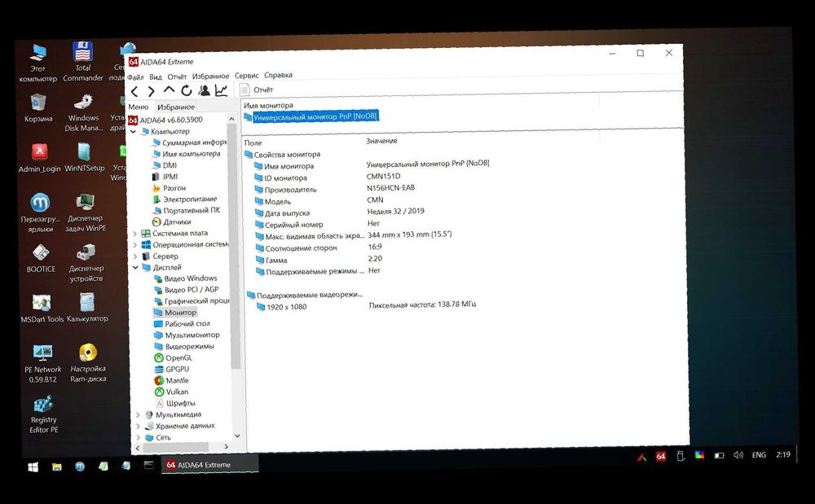
Task: Select the GPGPU tree item
Action: point(172,370)
